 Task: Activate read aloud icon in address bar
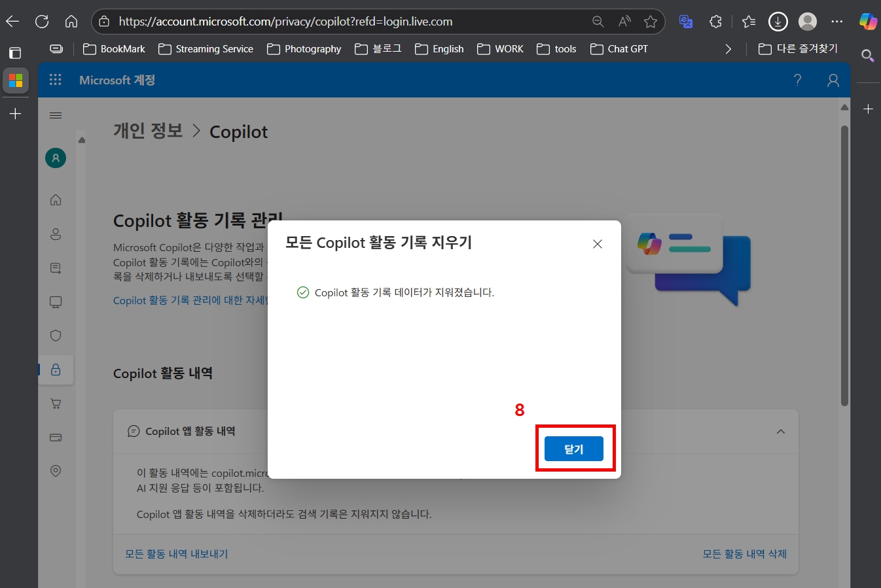pos(624,22)
